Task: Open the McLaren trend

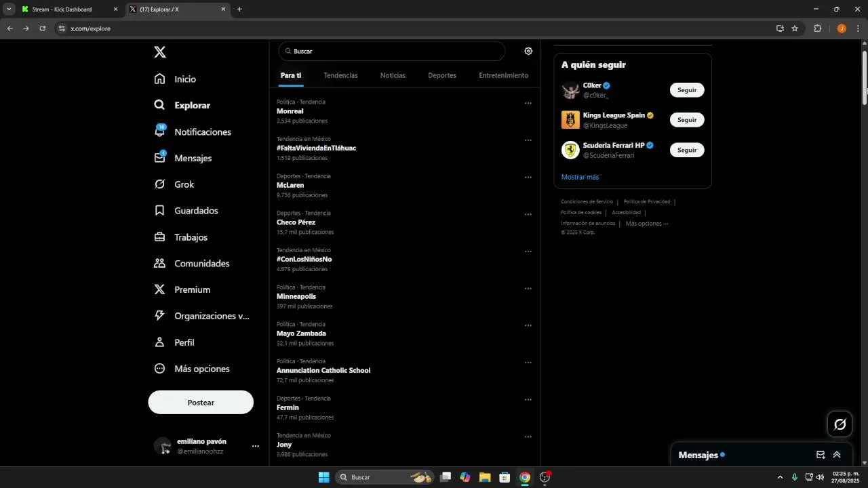Action: pyautogui.click(x=290, y=185)
